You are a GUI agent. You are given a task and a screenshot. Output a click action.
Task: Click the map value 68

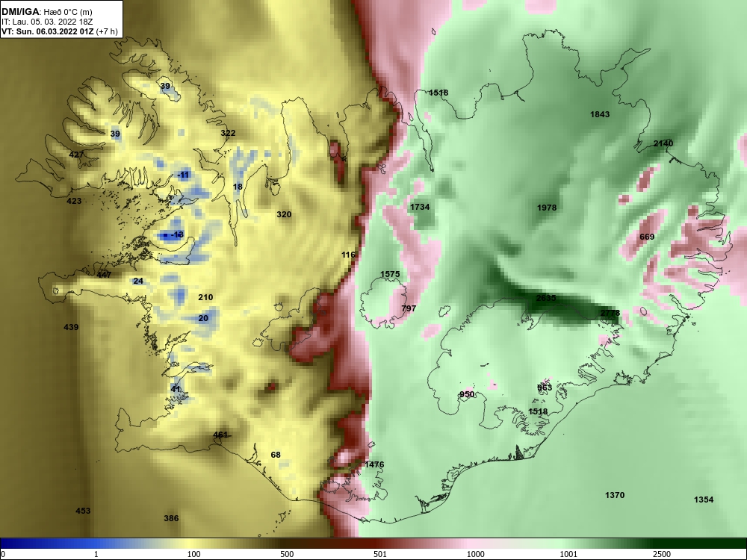(276, 455)
